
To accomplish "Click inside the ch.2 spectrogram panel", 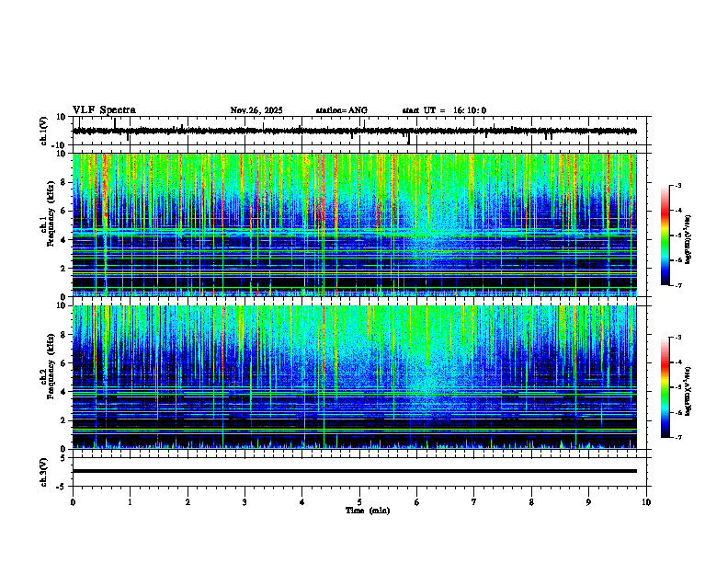I will 355,377.
